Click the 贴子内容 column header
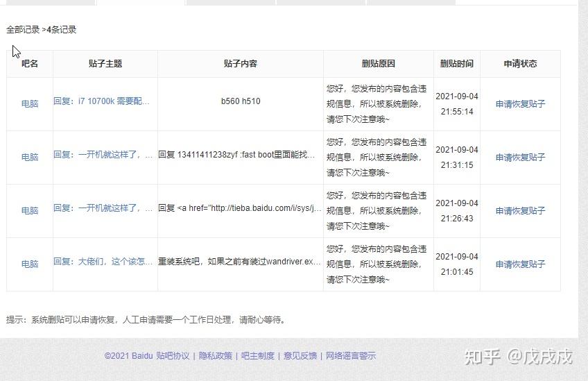Screen dimensions: 588x381 241,64
